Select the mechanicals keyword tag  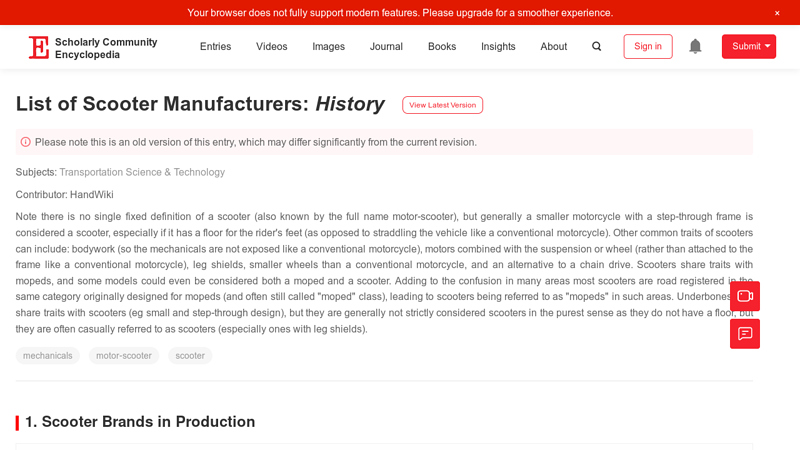pos(48,356)
